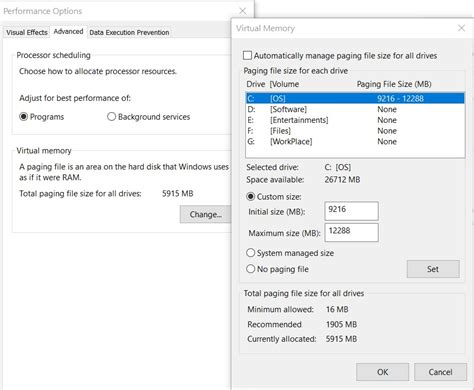474x390 pixels.
Task: Select drive E: [Entertainments] row
Action: pos(355,120)
